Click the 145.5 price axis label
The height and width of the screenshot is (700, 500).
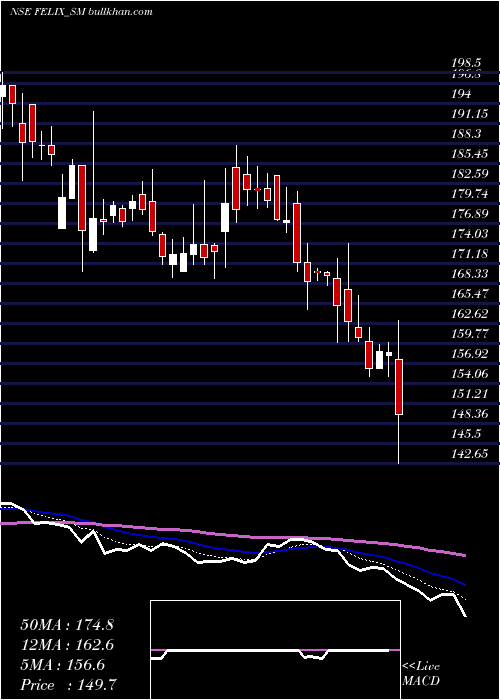tap(466, 434)
